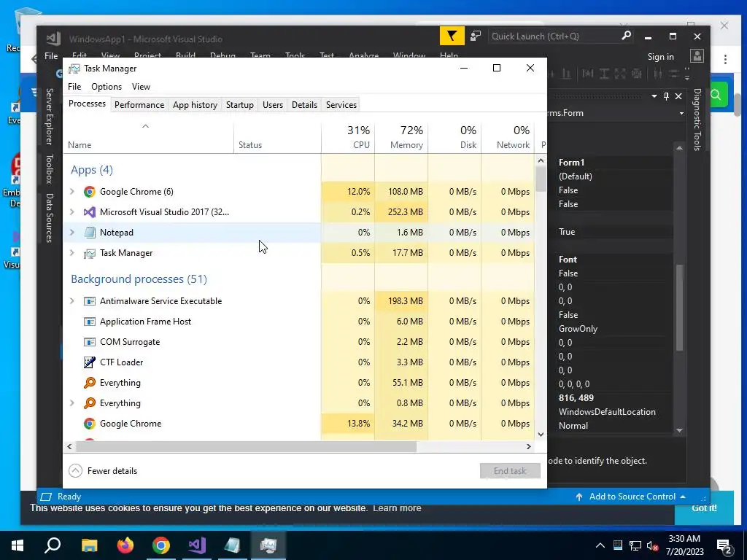Switch to the Startup tab

[x=239, y=105]
